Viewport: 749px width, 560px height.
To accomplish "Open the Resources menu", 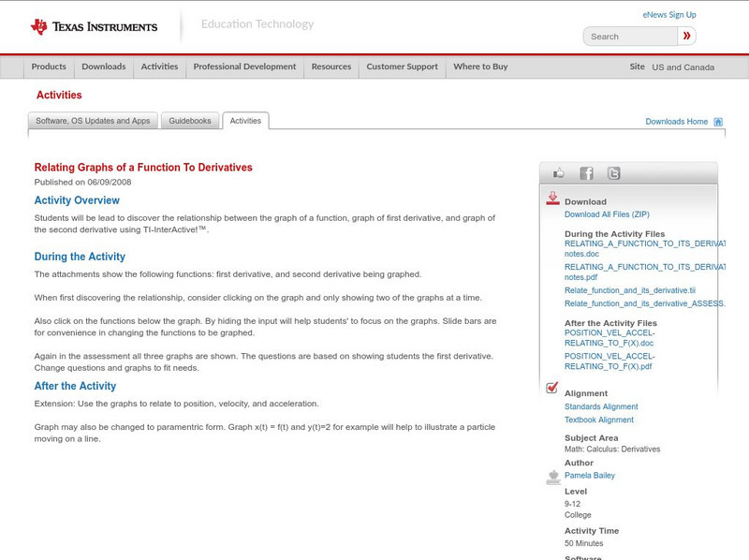I will pos(331,66).
